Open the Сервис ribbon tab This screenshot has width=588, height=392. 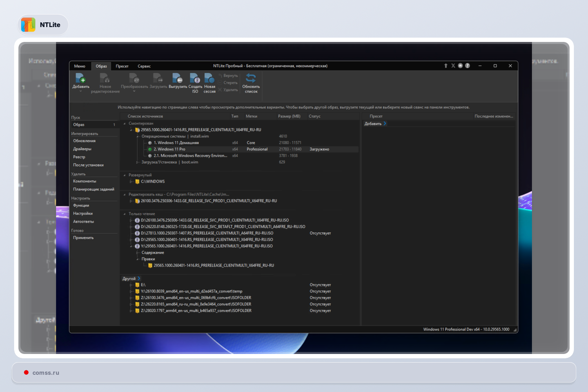[144, 66]
